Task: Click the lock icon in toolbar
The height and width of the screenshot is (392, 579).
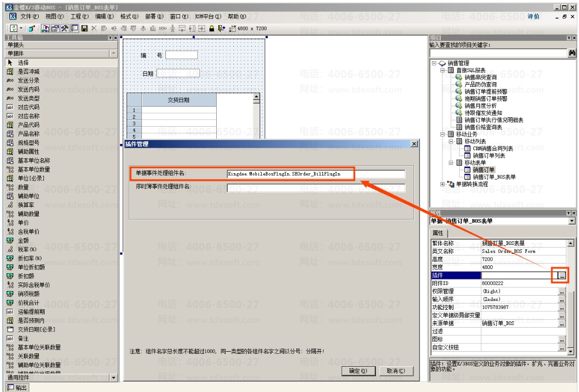Action: click(x=211, y=28)
